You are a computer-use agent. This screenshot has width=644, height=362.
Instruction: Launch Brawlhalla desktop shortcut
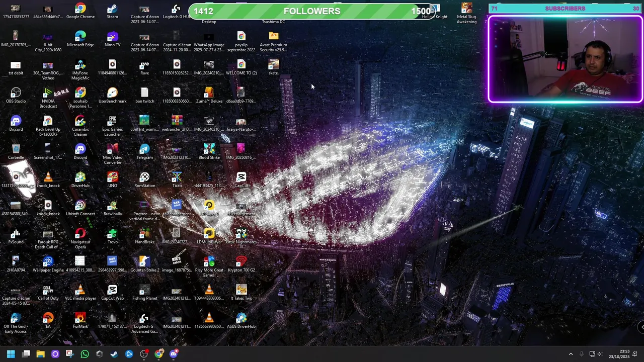[113, 209]
